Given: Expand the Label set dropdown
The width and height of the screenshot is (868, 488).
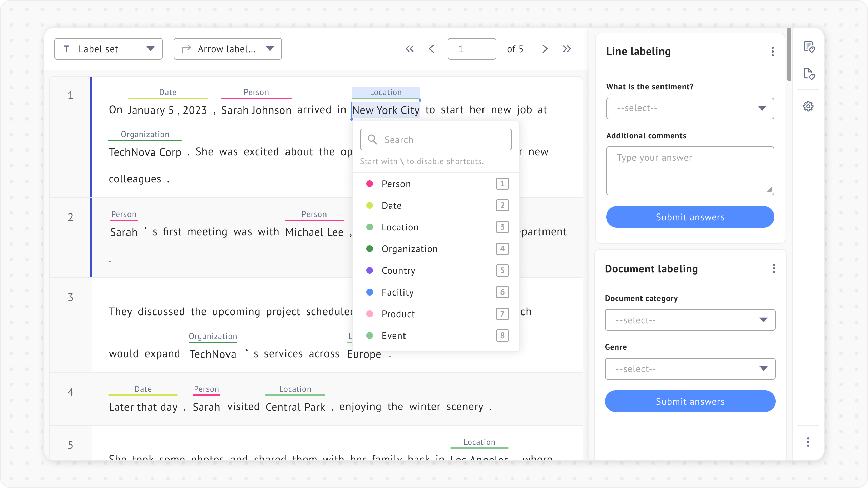Looking at the screenshot, I should (108, 49).
